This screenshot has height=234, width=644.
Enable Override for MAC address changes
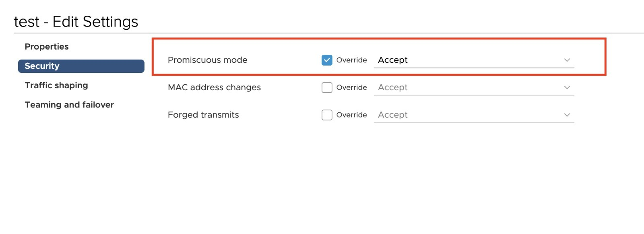(x=327, y=87)
